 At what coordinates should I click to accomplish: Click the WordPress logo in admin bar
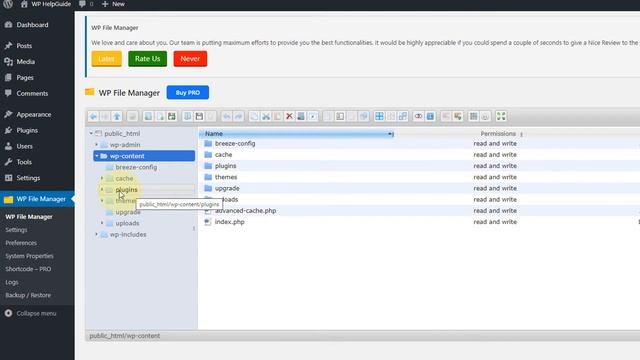8,4
